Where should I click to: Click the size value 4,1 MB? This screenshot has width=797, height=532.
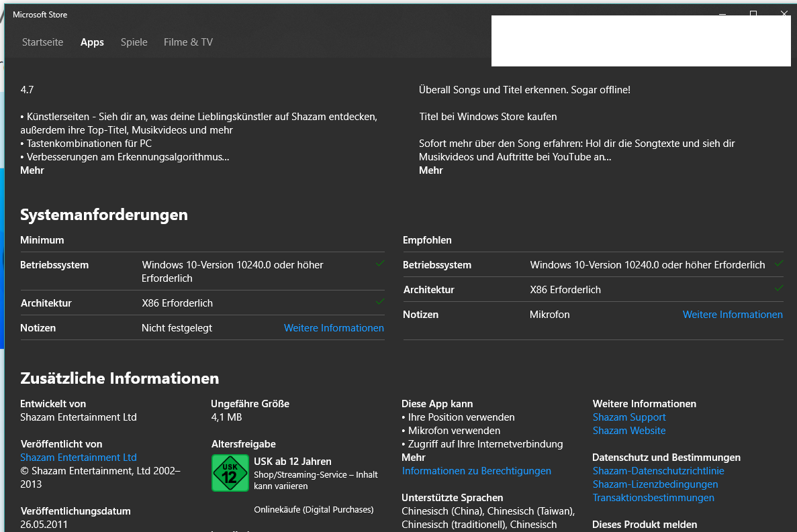226,417
